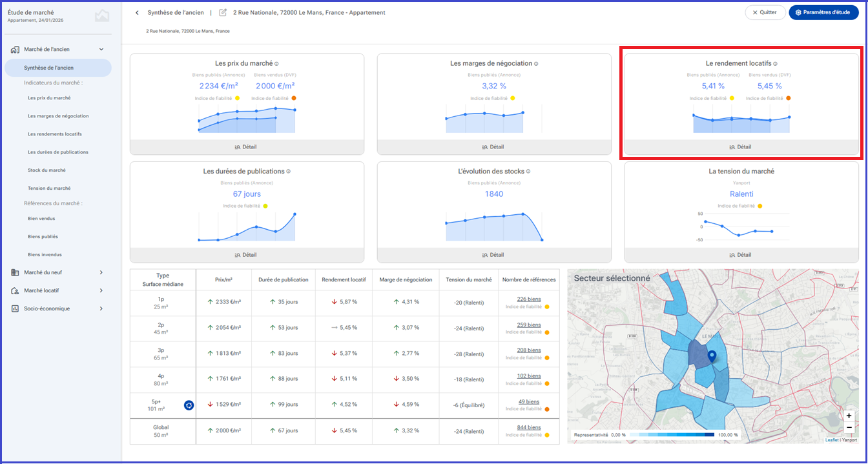The height and width of the screenshot is (464, 868).
Task: Click the blue refresh icon in 5p+ row
Action: (189, 405)
